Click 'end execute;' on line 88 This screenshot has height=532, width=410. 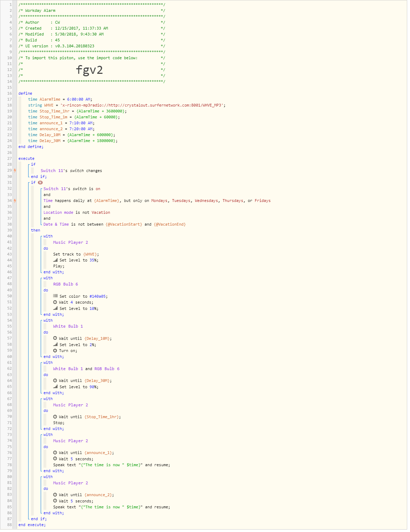click(32, 525)
